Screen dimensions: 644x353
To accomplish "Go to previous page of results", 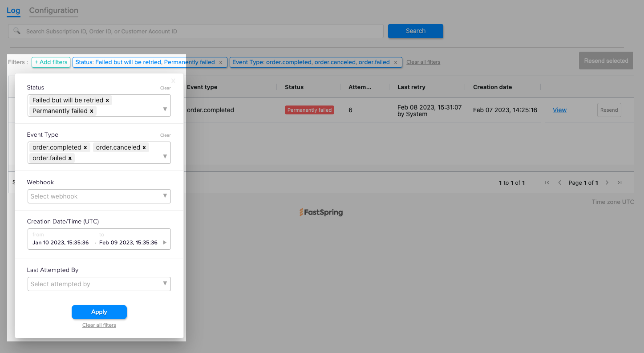I will (x=559, y=183).
